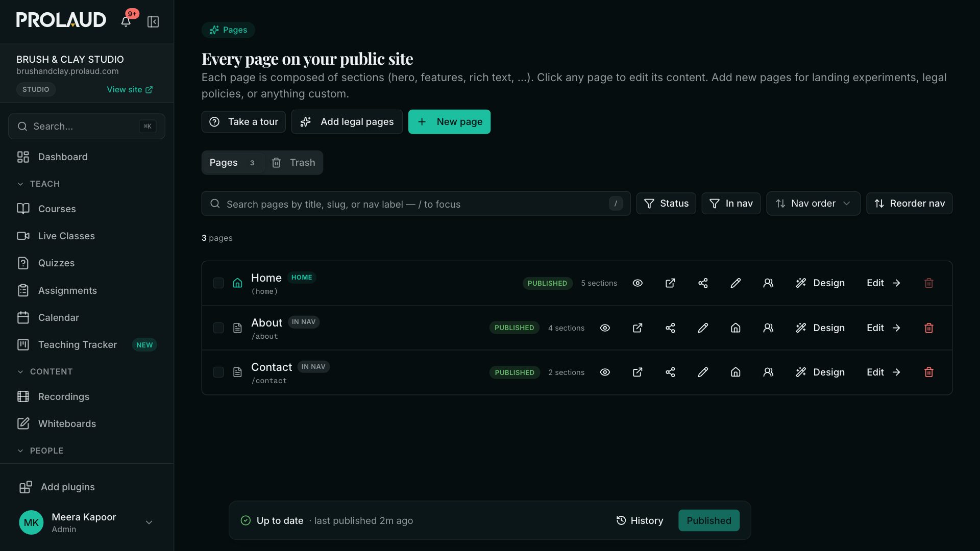Open publish History

[640, 520]
